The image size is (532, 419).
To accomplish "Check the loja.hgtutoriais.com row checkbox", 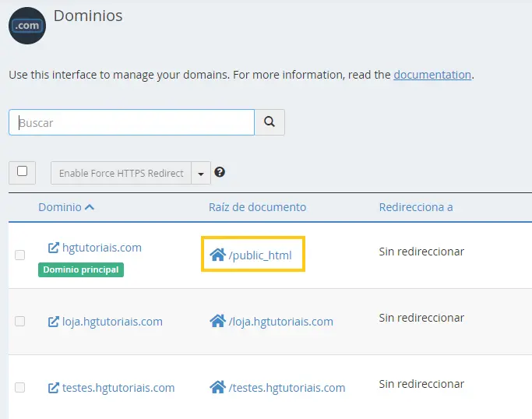I will tap(20, 321).
